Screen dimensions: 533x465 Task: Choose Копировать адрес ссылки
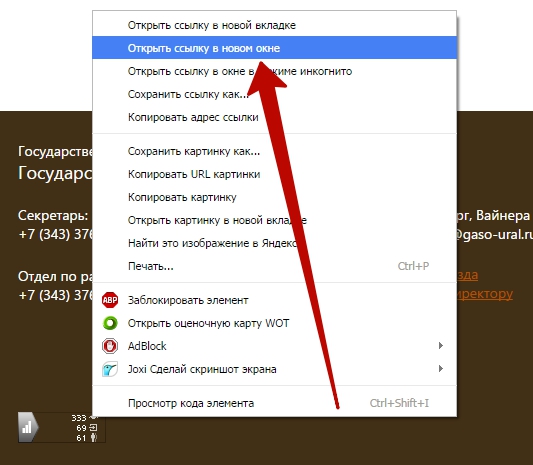pos(274,117)
